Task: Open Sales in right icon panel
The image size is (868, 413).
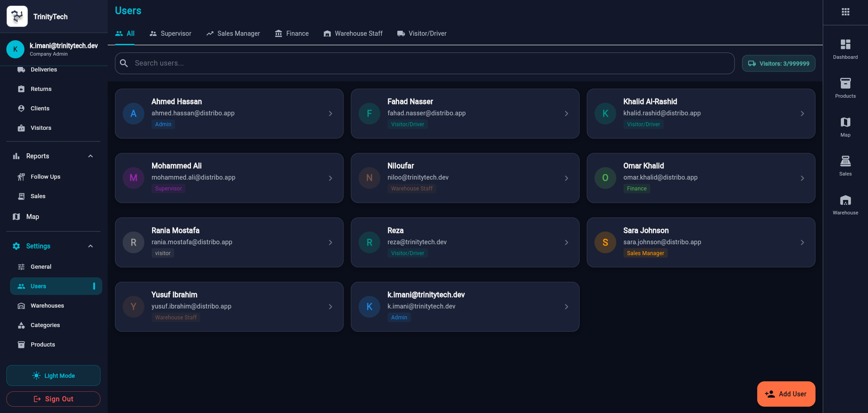Action: click(x=845, y=166)
